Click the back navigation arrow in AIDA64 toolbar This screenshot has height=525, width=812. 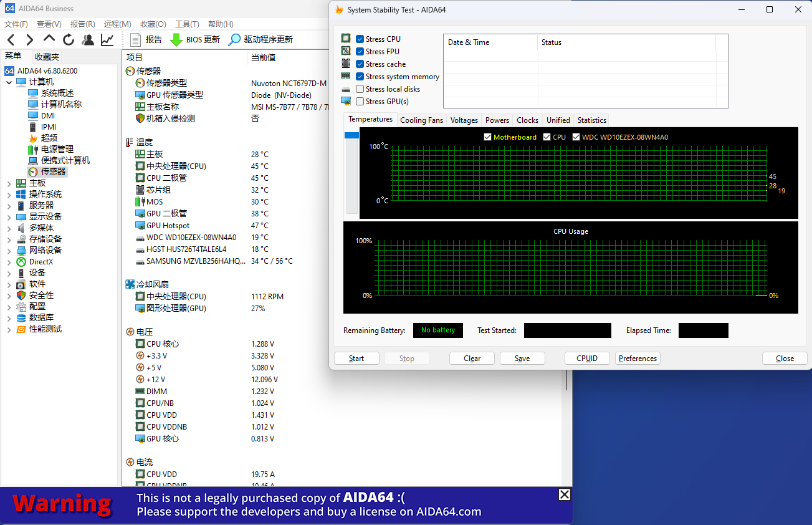[11, 40]
